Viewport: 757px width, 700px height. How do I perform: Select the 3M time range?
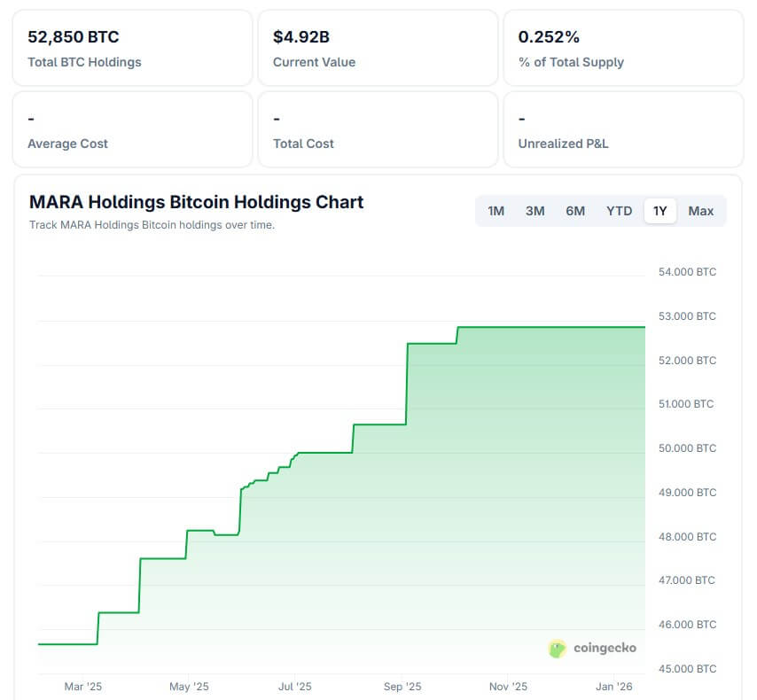point(535,211)
